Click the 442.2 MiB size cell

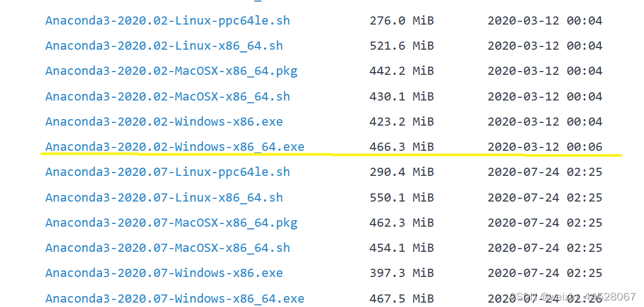point(402,71)
